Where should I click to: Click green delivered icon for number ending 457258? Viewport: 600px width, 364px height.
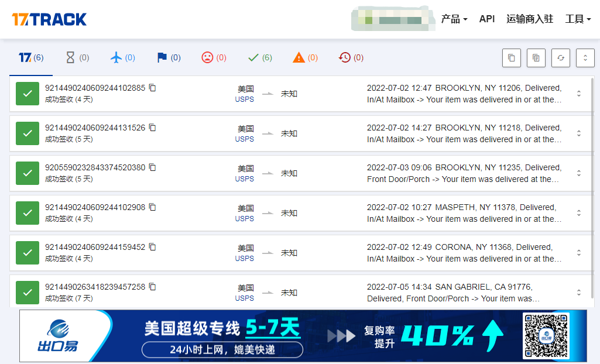[x=28, y=293]
